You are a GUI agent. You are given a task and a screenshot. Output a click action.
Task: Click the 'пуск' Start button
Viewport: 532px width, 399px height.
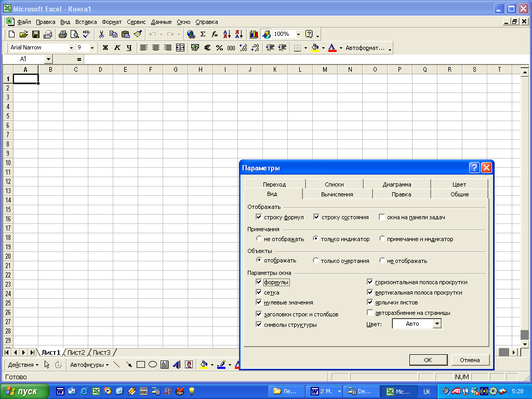24,391
